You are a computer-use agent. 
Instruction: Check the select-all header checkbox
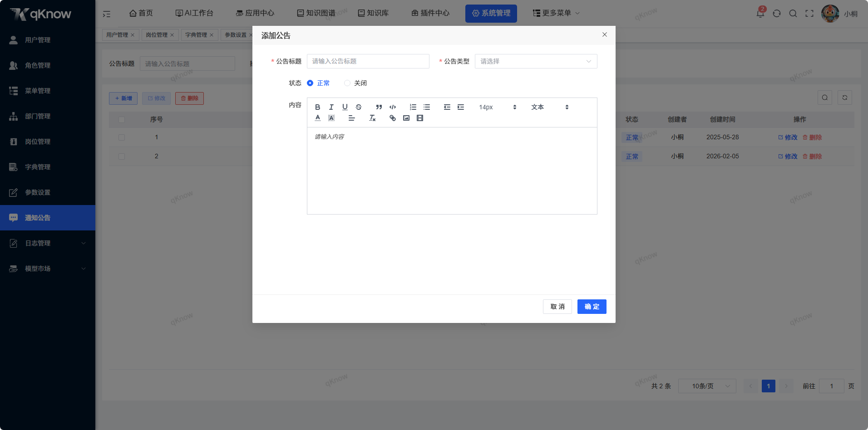pos(122,120)
